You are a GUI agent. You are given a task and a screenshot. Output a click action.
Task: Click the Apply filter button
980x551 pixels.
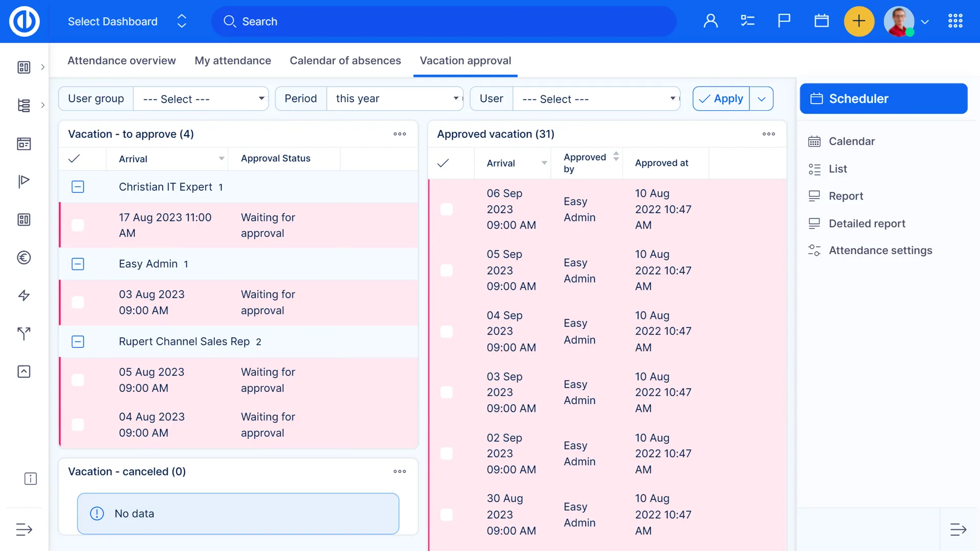click(721, 98)
